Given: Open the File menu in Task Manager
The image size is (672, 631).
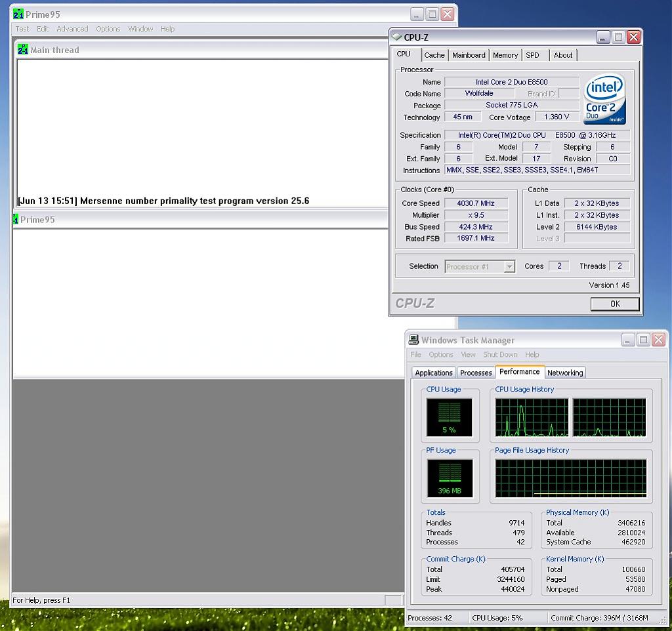Looking at the screenshot, I should click(415, 355).
